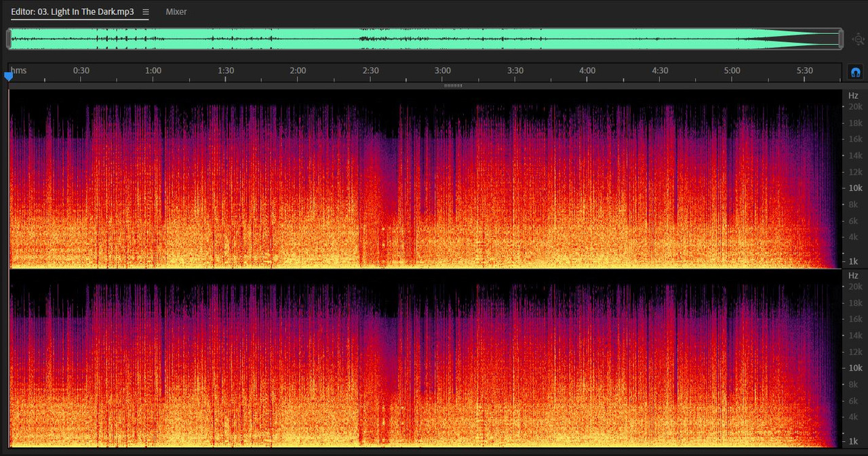Click the 10k label on the upper frequency scale

tap(855, 188)
